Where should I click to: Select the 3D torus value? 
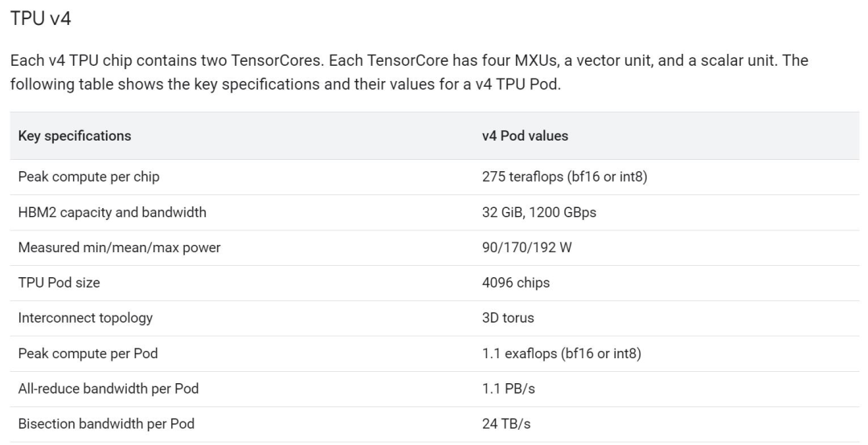coord(508,318)
